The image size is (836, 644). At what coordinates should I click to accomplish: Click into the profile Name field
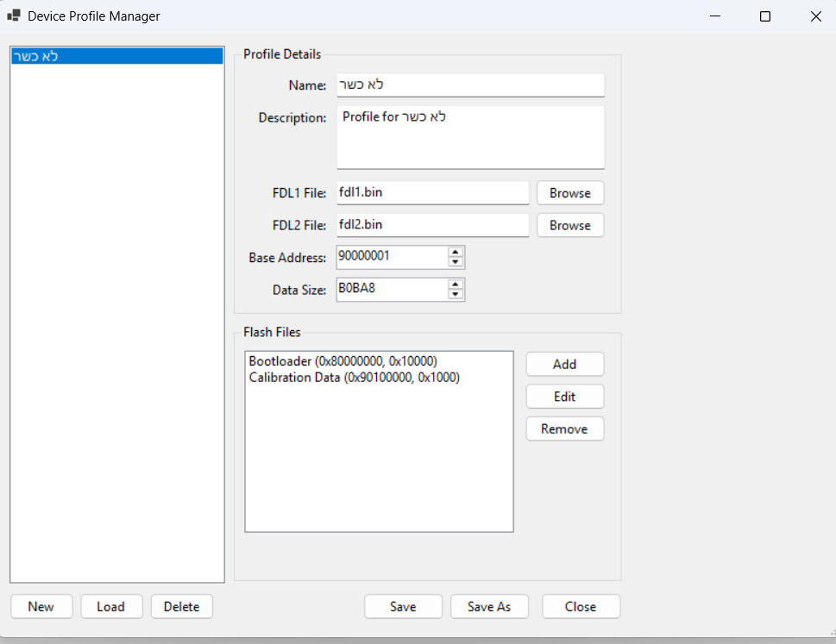tap(470, 85)
